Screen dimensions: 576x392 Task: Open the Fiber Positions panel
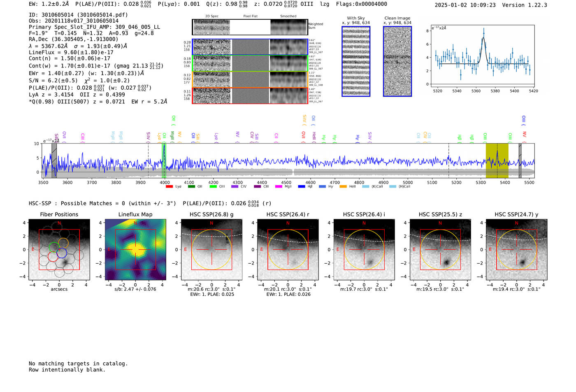click(59, 250)
